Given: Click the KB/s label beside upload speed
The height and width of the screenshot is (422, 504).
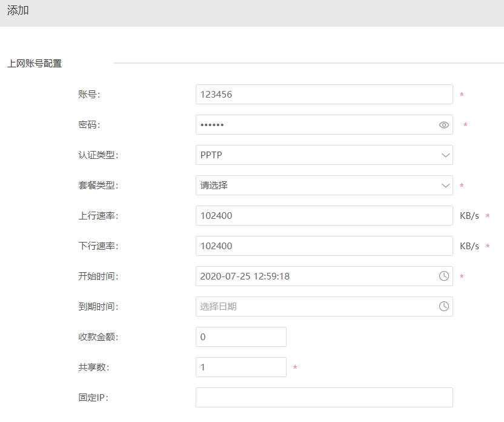Looking at the screenshot, I should pyautogui.click(x=470, y=215).
